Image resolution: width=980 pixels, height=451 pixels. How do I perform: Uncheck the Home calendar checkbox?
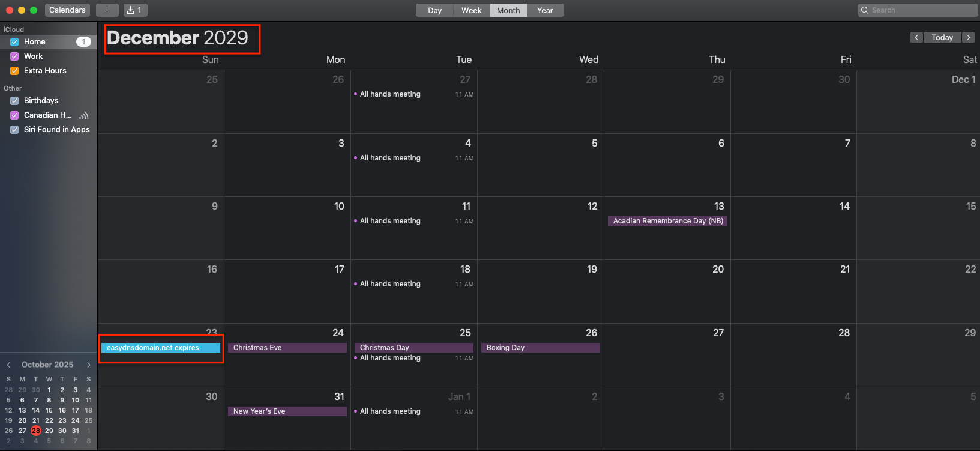coord(14,42)
